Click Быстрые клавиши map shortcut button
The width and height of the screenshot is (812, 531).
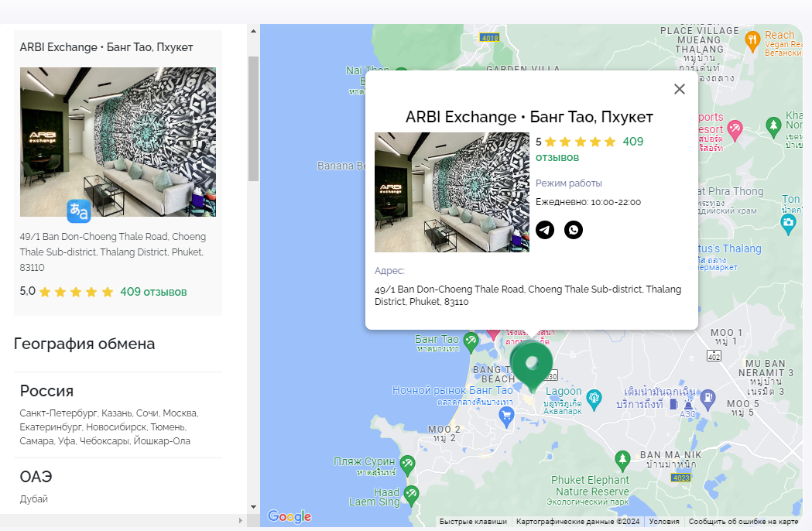click(x=473, y=521)
